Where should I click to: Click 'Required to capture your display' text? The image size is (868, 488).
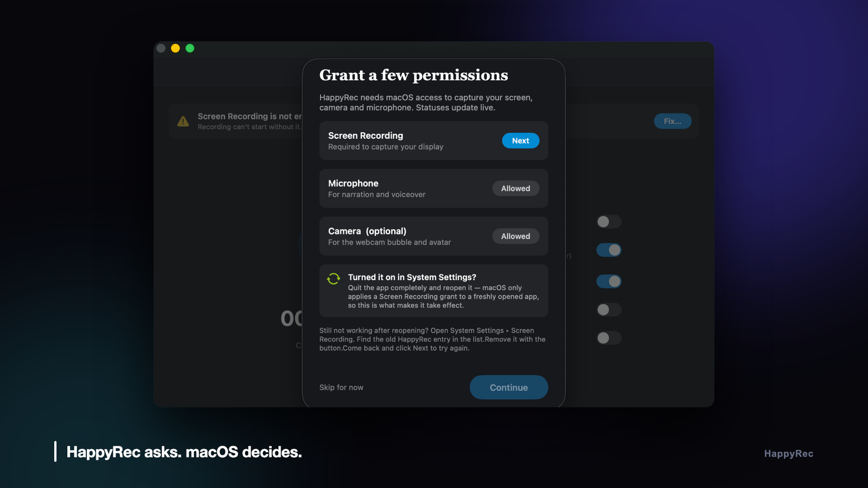pos(386,147)
